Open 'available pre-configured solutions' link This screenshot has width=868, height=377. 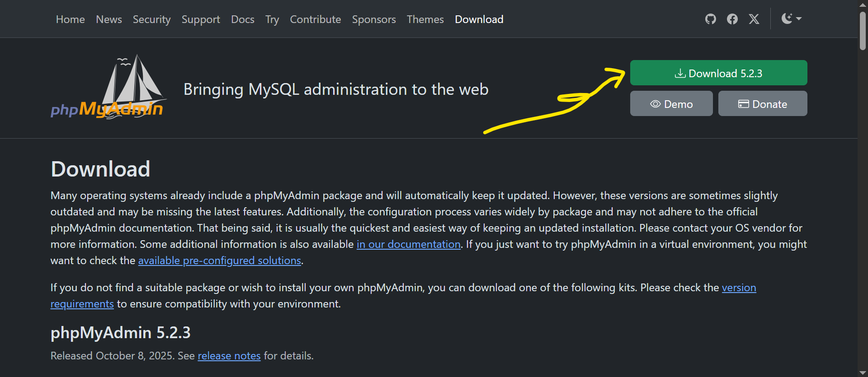220,261
